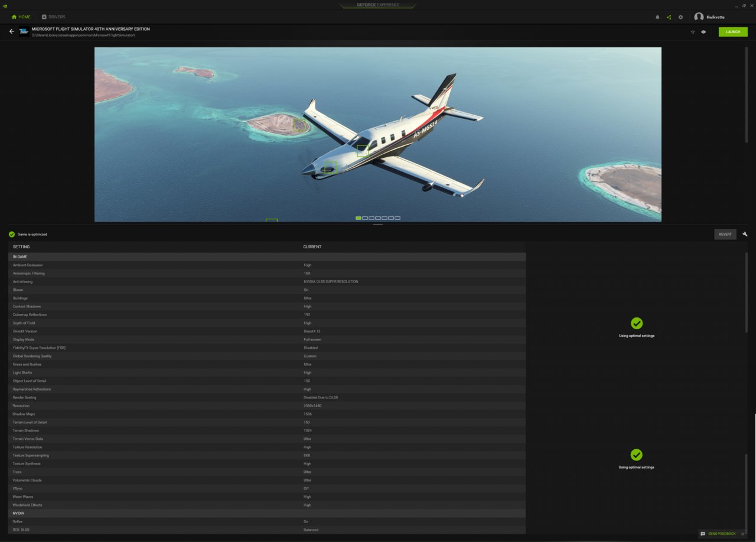Viewport: 756px width, 542px height.
Task: Select the Terrain Shadows setting
Action: point(267,431)
